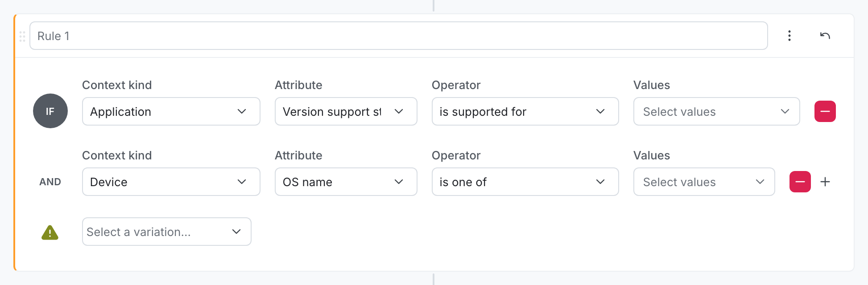This screenshot has width=868, height=285.
Task: Expand the 'is supported for' operator dropdown
Action: coord(525,111)
